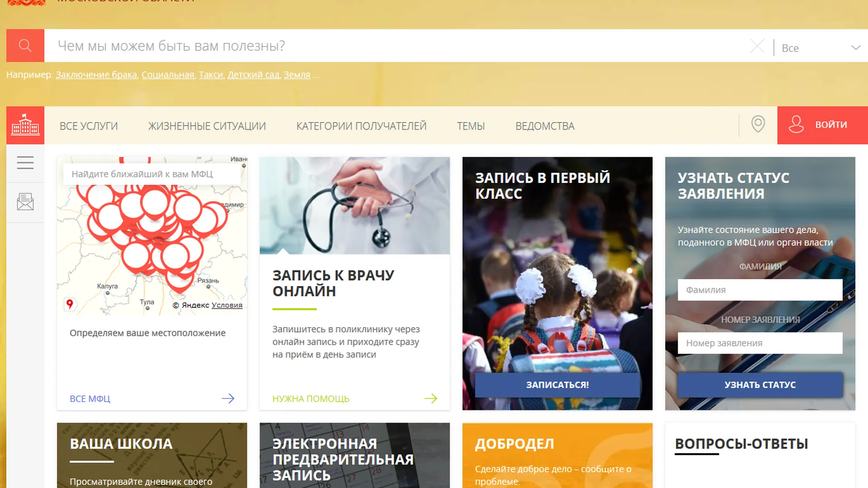Focus the Номер заявления input field
The width and height of the screenshot is (868, 488).
[760, 343]
